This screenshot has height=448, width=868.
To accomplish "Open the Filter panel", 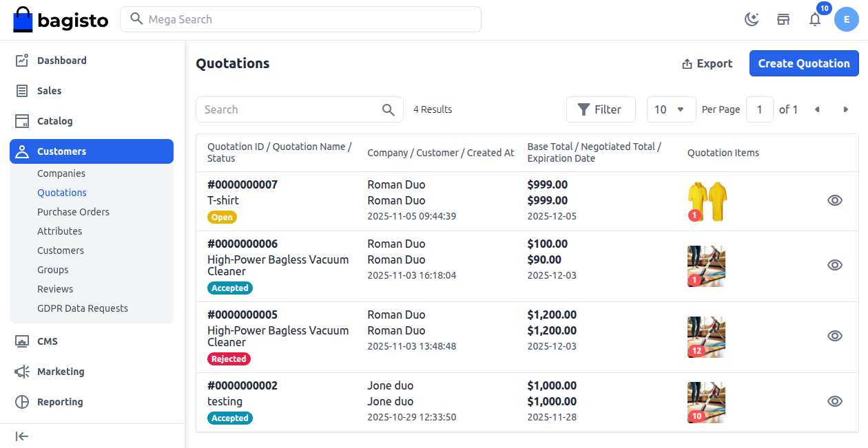I will pos(600,109).
